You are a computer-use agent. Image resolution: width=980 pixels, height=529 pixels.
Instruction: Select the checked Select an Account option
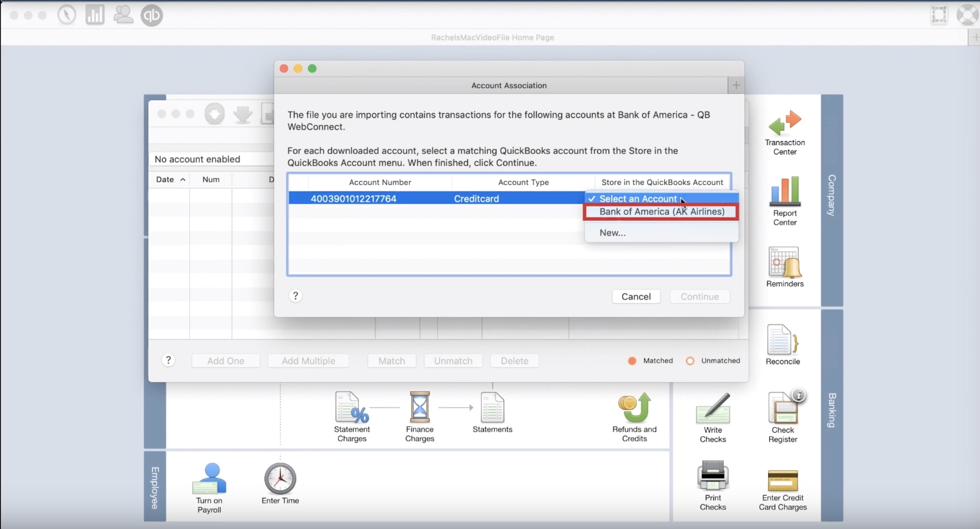point(661,198)
